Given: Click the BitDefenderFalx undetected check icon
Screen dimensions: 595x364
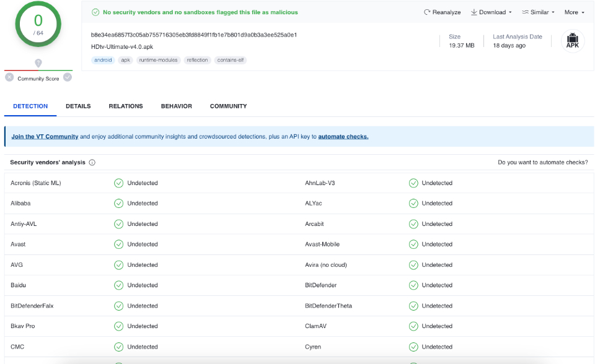Looking at the screenshot, I should pos(119,306).
